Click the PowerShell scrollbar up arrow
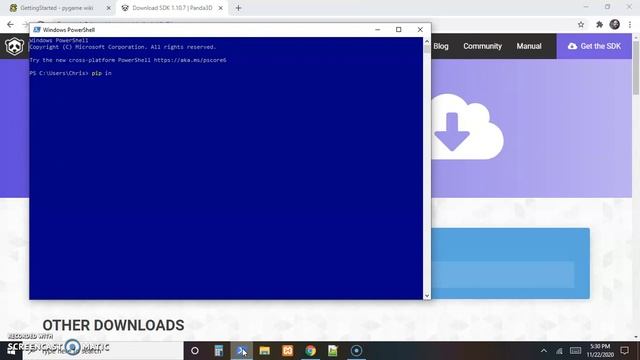This screenshot has width=640, height=360. 427,41
